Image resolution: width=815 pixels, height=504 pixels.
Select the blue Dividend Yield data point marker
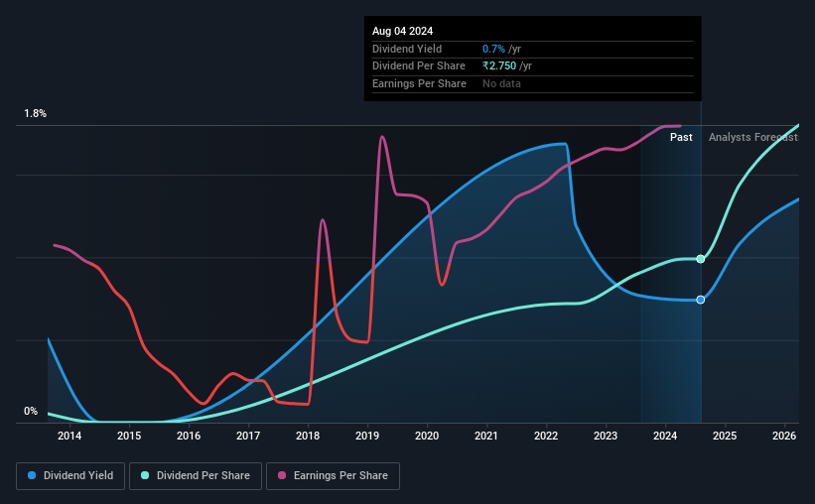(x=701, y=300)
